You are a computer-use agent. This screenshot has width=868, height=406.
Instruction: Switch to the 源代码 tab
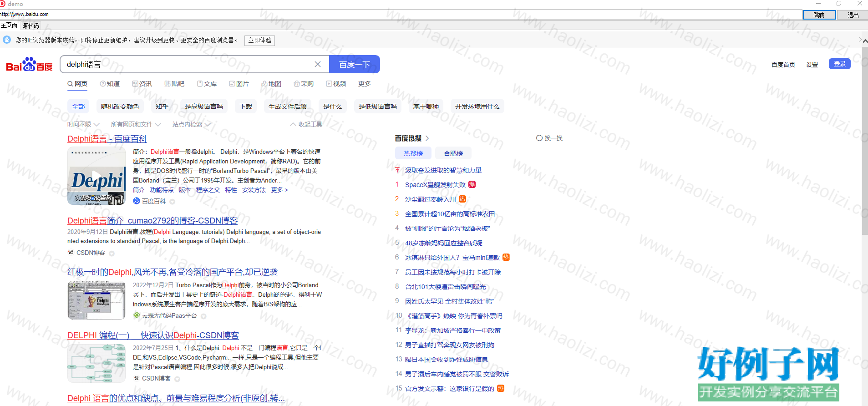point(31,26)
